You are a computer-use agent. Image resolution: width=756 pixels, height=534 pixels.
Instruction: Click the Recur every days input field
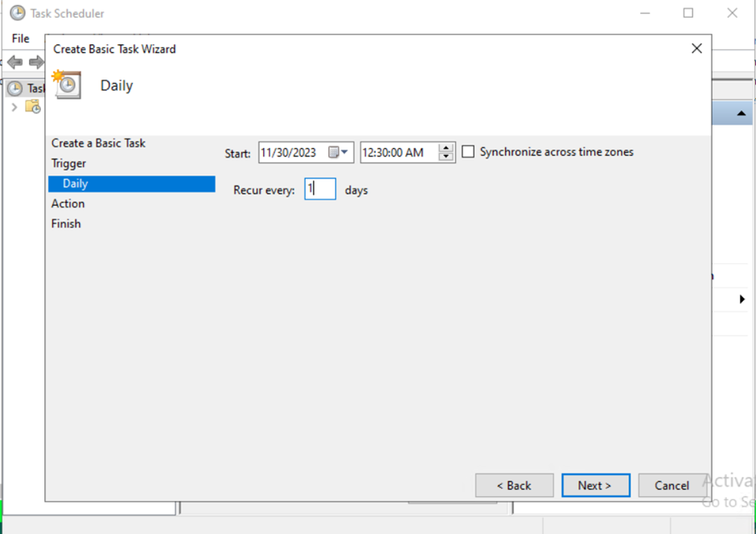click(320, 189)
